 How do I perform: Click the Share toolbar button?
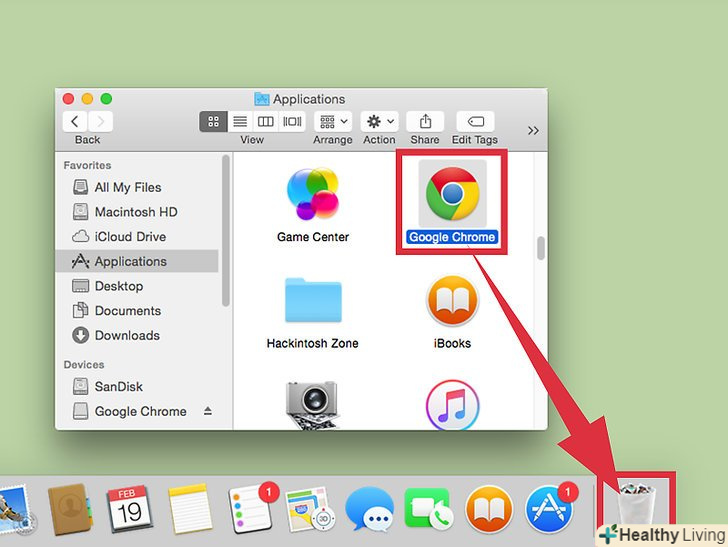pyautogui.click(x=425, y=122)
